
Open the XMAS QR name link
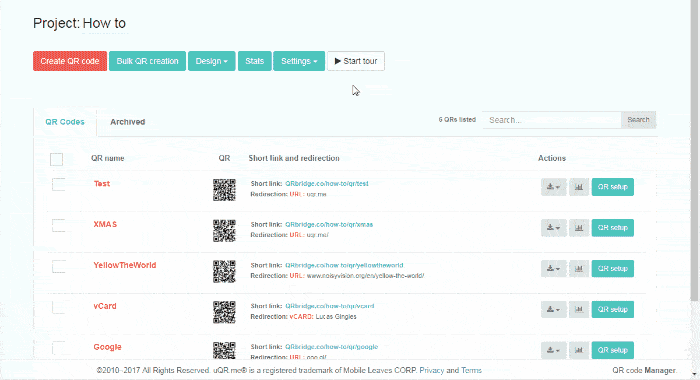click(105, 224)
